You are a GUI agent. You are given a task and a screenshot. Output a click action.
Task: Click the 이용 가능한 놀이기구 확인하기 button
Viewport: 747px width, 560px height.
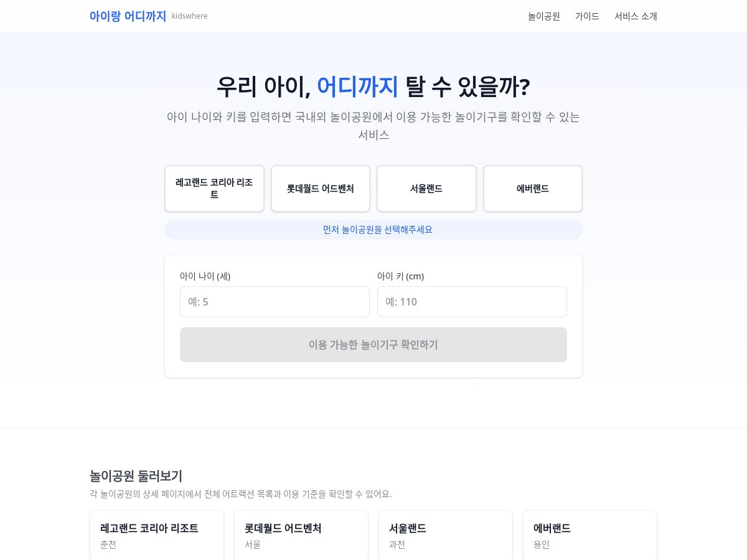pyautogui.click(x=374, y=345)
